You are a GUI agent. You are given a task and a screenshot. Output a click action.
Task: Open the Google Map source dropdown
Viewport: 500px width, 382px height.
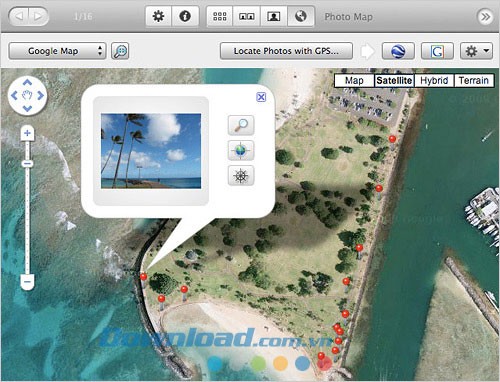[57, 51]
